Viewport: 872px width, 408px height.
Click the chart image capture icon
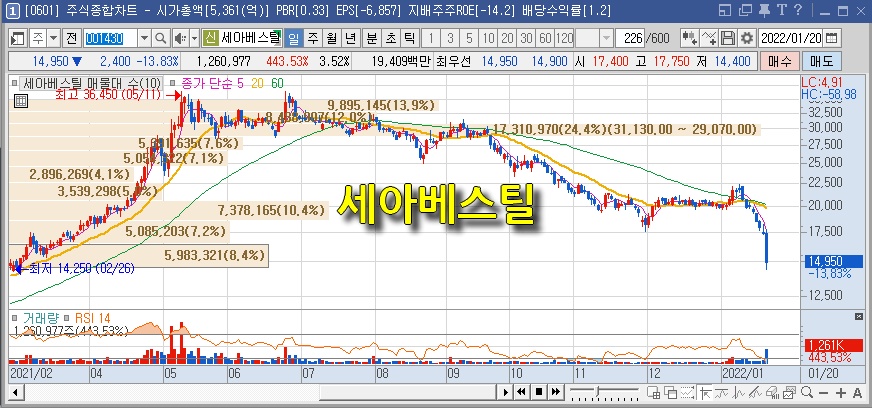[x=789, y=392]
